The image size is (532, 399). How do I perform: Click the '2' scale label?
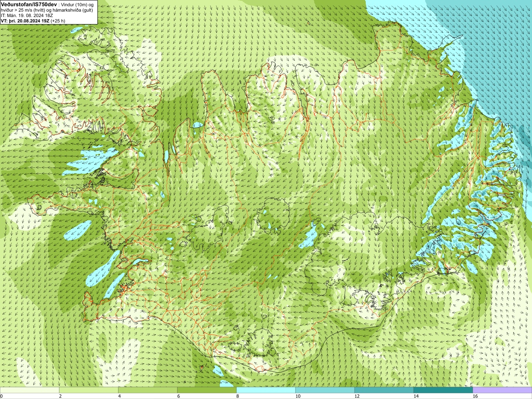tap(60, 396)
